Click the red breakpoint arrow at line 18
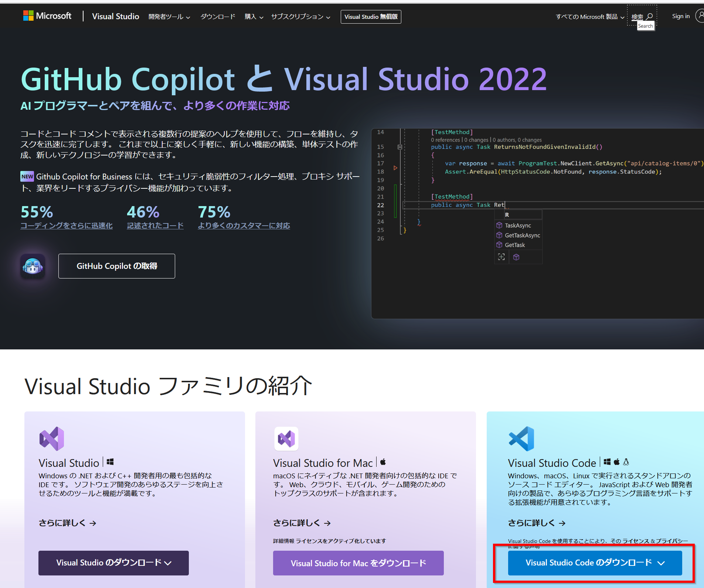Viewport: 704px width, 588px height. tap(395, 168)
